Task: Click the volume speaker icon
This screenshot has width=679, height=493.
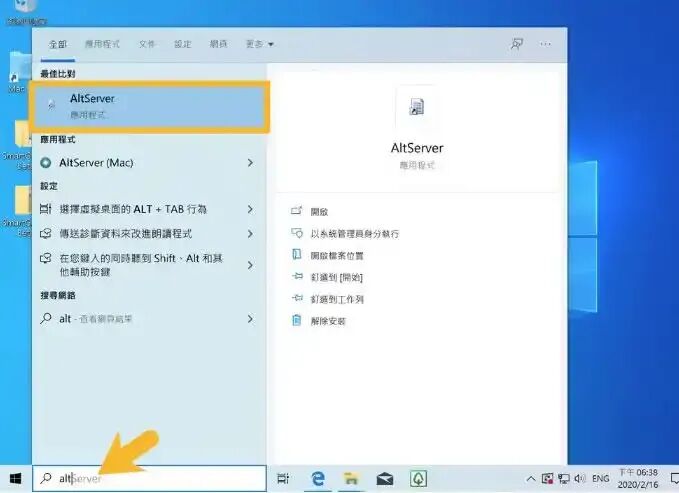Action: click(x=579, y=478)
